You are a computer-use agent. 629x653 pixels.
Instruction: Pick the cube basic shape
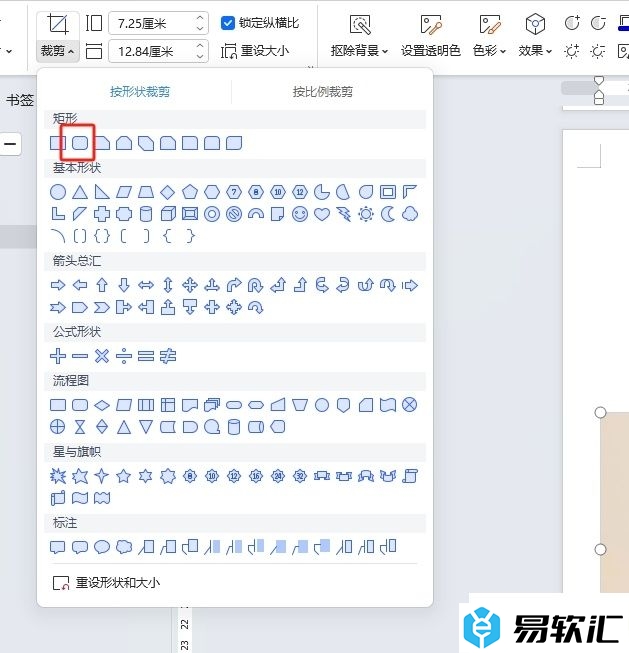click(x=168, y=214)
